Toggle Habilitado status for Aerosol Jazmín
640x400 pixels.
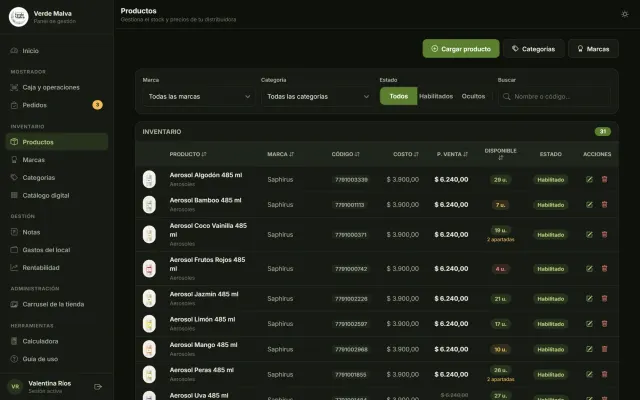[x=550, y=299]
